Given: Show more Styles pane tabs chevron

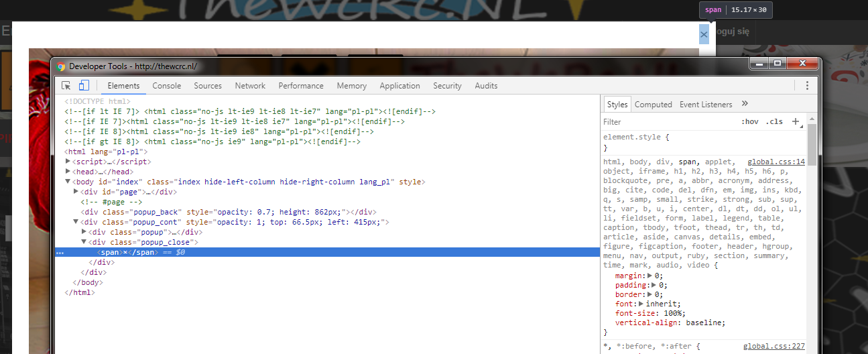Looking at the screenshot, I should [745, 104].
